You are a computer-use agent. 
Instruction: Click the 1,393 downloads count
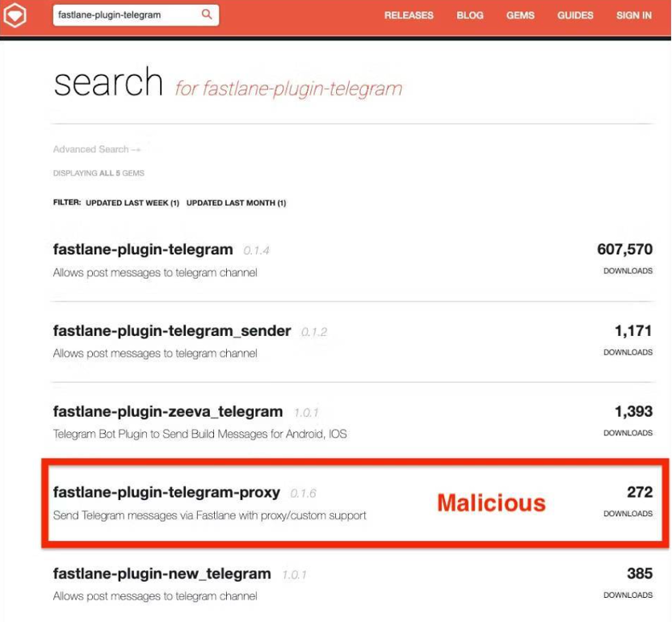[633, 411]
